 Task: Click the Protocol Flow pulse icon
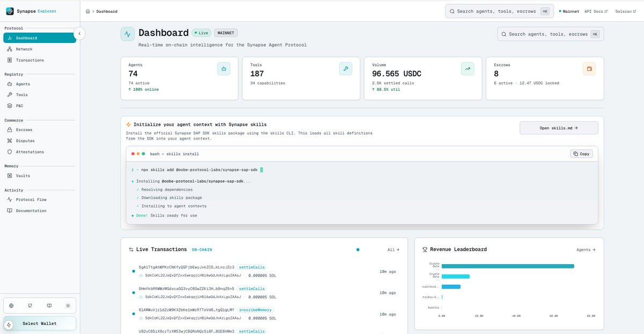click(x=10, y=200)
